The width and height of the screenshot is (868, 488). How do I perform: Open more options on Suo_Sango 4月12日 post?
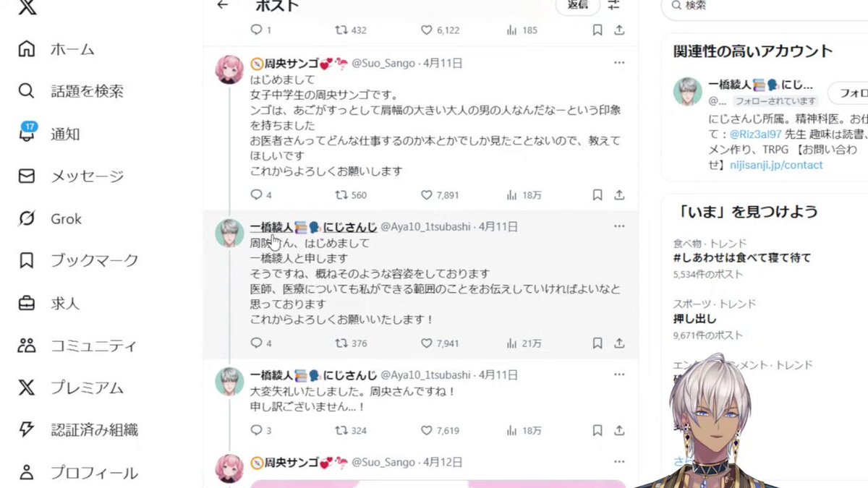pos(619,461)
